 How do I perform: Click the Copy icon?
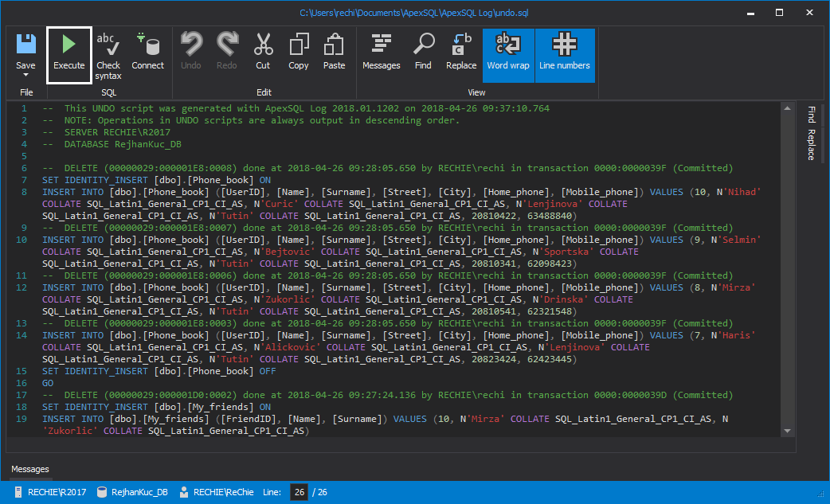click(x=299, y=46)
